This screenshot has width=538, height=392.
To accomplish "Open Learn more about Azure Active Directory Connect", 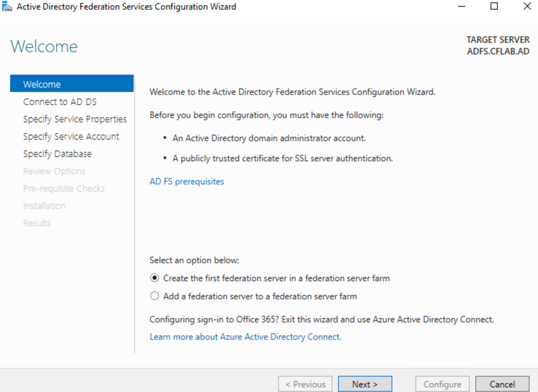I will click(x=245, y=337).
